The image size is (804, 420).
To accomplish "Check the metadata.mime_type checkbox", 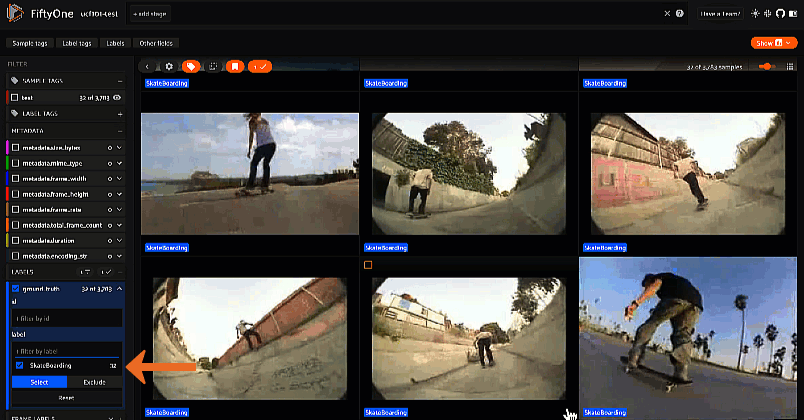I will pyautogui.click(x=15, y=164).
